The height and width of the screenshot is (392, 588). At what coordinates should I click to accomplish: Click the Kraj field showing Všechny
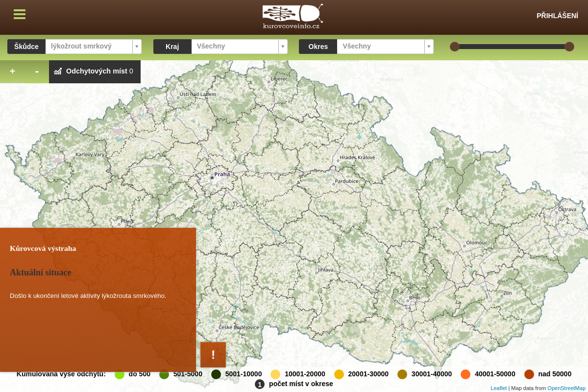click(x=235, y=47)
